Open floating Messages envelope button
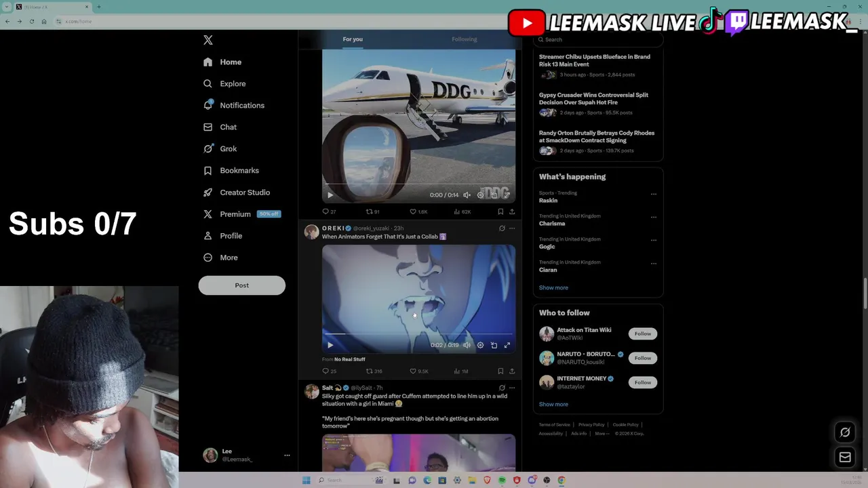 [845, 457]
